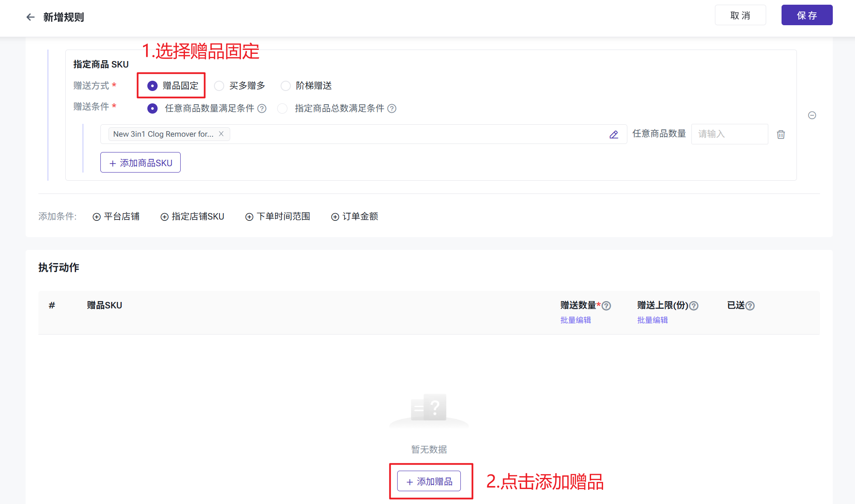Image resolution: width=855 pixels, height=504 pixels.
Task: Click help icon next to 指定商品总数满足条件
Action: tap(392, 108)
